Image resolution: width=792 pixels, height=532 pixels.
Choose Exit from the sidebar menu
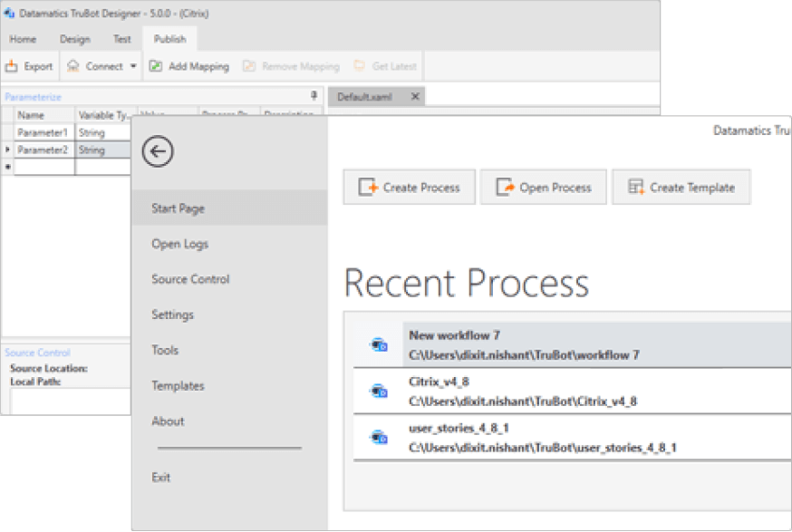161,477
